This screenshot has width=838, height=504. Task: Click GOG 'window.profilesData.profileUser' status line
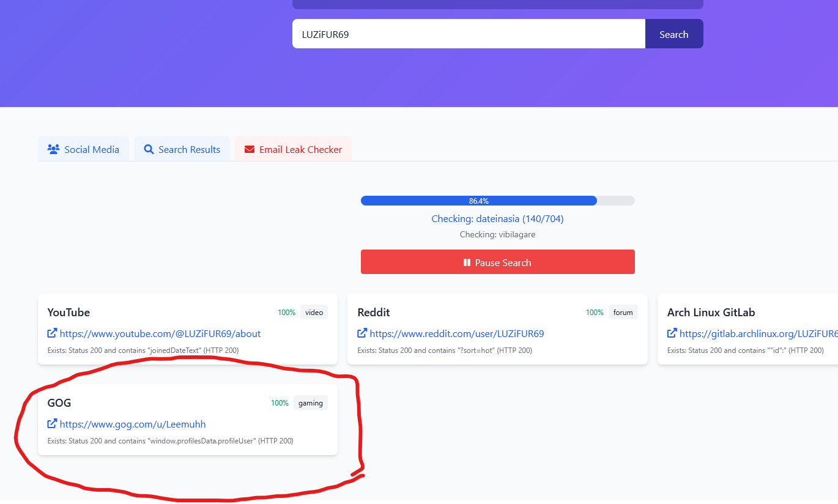coord(171,441)
